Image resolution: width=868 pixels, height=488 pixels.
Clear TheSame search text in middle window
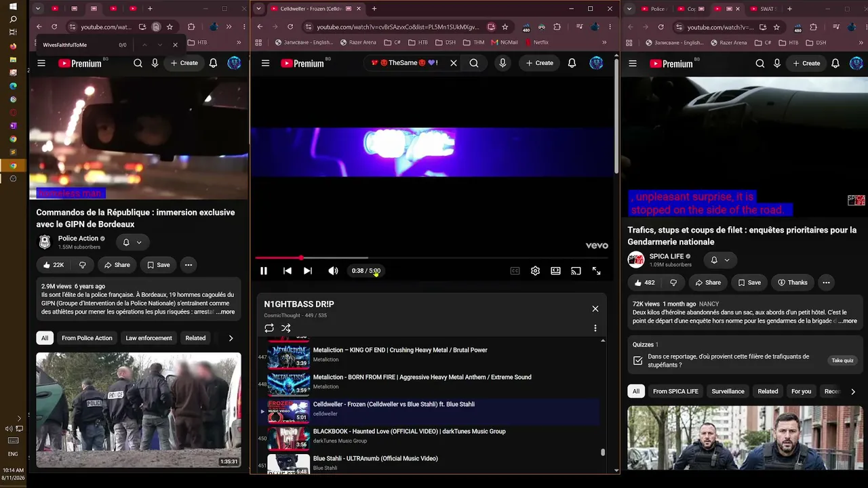click(454, 63)
